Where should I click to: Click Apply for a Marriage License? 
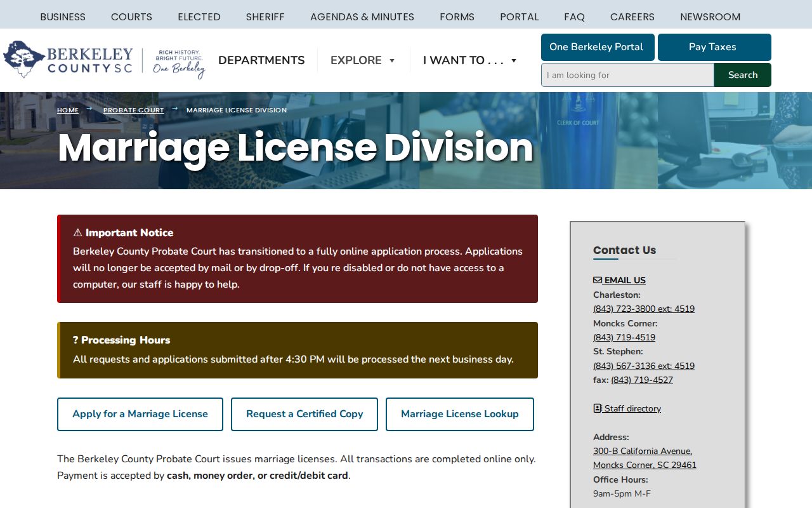[140, 414]
